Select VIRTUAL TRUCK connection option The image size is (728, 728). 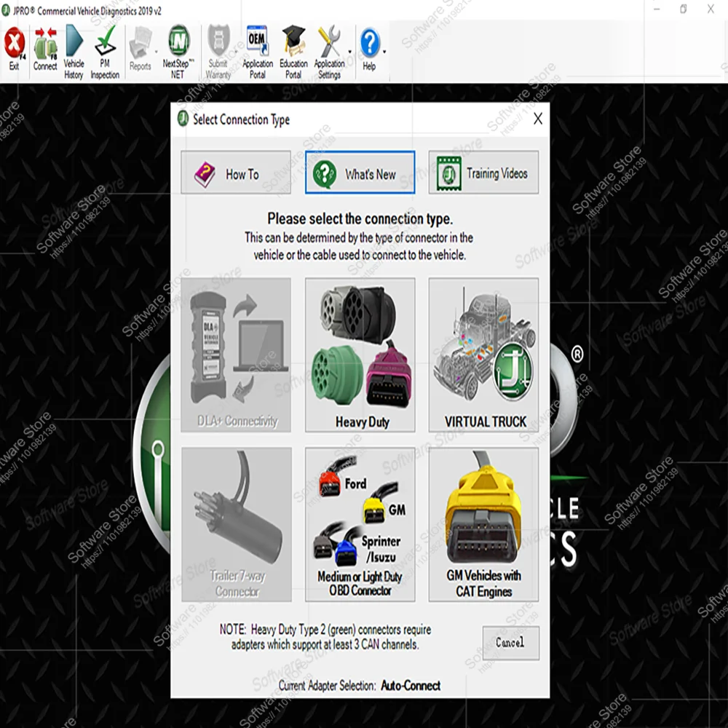click(483, 355)
